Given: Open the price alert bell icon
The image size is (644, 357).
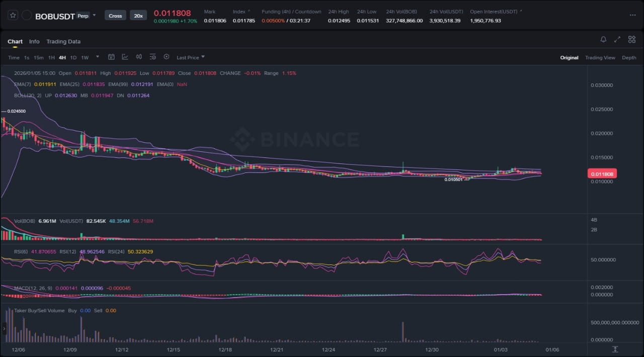Looking at the screenshot, I should coord(603,40).
